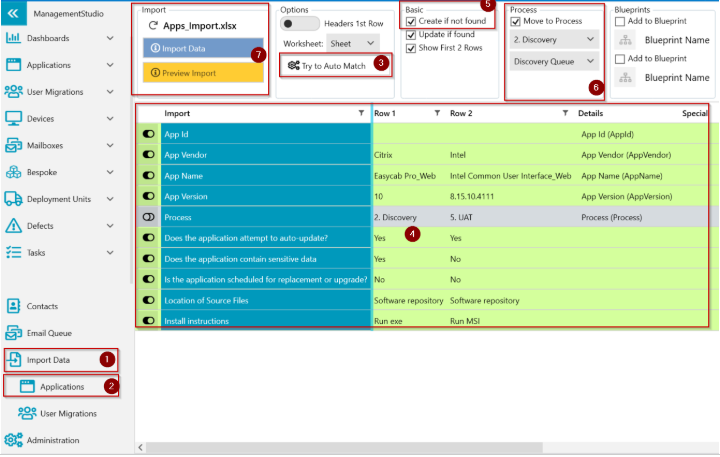
Task: Expand the Mailboxes menu chevron
Action: pos(110,145)
